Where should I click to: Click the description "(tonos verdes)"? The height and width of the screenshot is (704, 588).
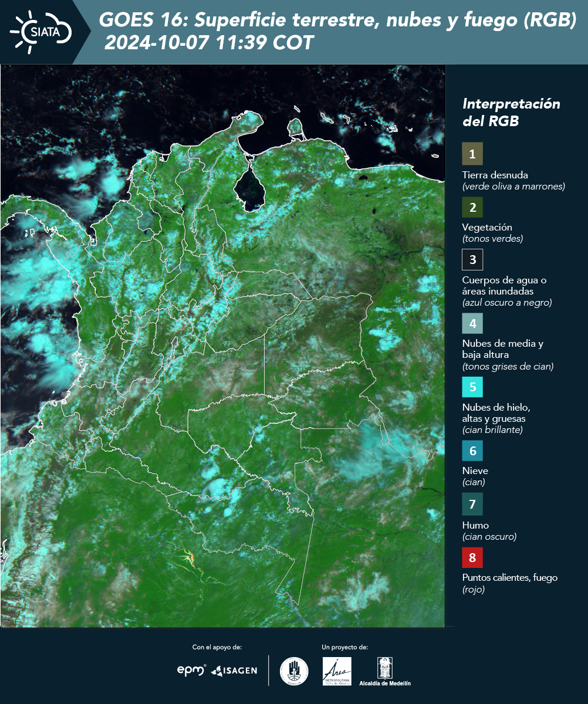492,239
